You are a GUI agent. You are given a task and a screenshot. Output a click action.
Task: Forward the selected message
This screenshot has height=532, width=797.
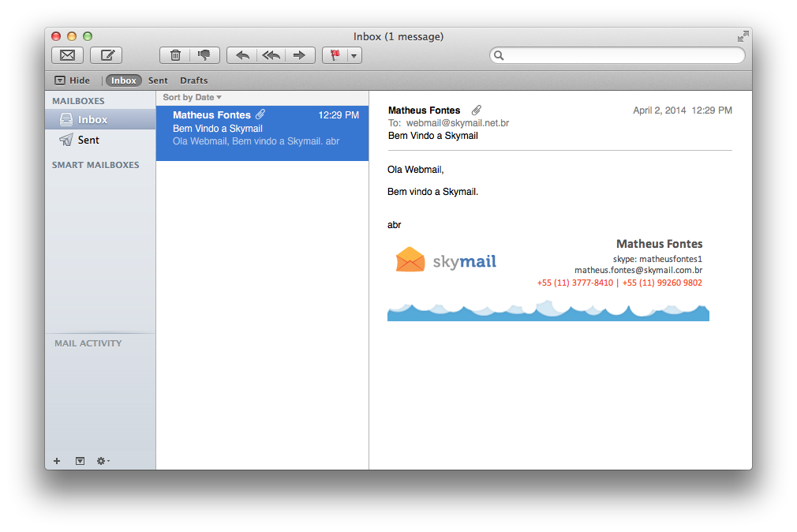299,55
